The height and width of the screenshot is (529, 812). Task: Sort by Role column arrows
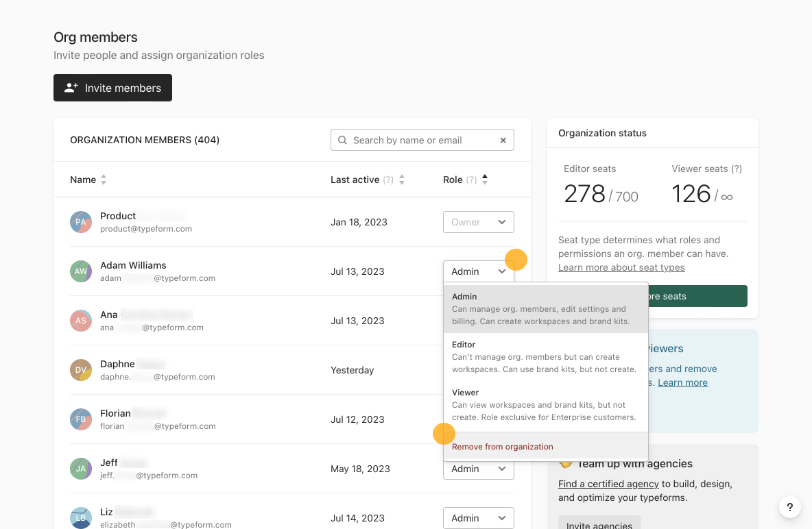pyautogui.click(x=485, y=180)
